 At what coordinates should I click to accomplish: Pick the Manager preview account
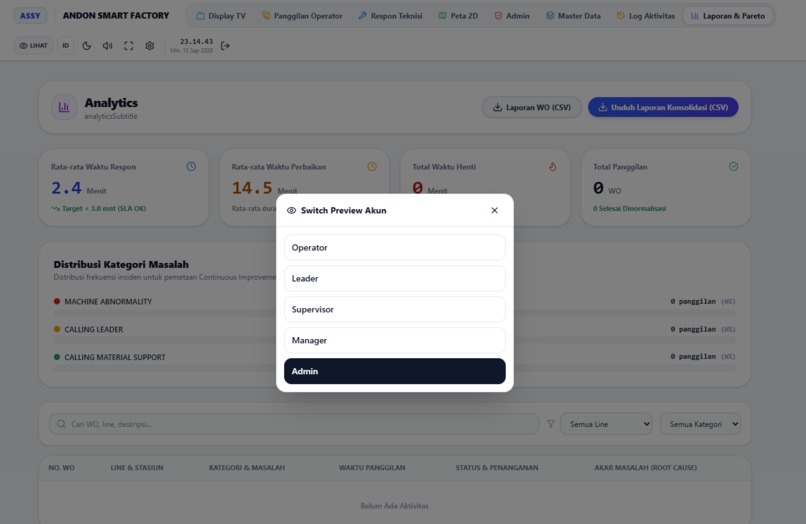pos(395,340)
